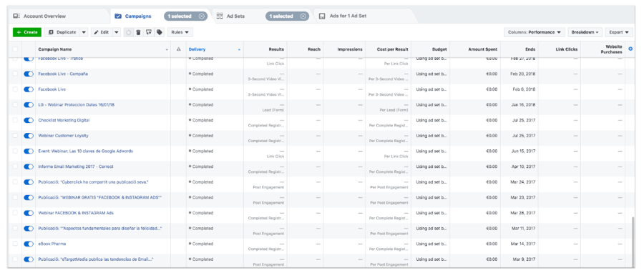Check the select-all header checkbox
Image resolution: width=644 pixels, height=273 pixels.
click(15, 49)
